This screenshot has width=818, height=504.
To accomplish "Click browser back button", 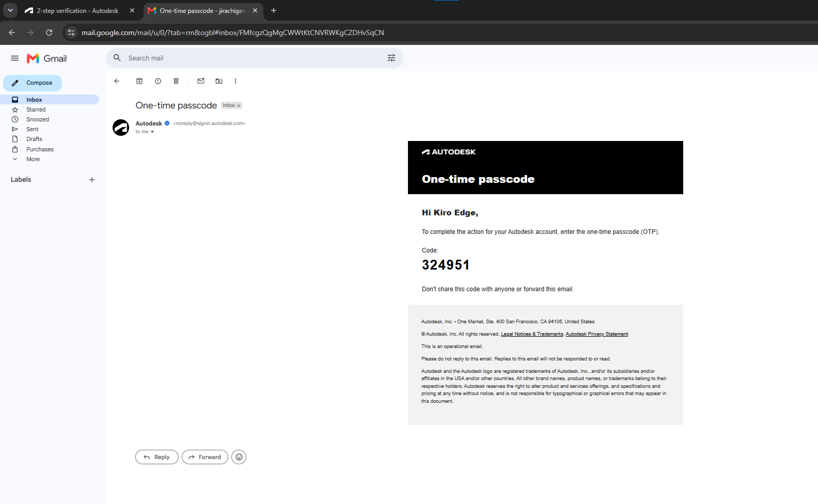I will tap(12, 33).
